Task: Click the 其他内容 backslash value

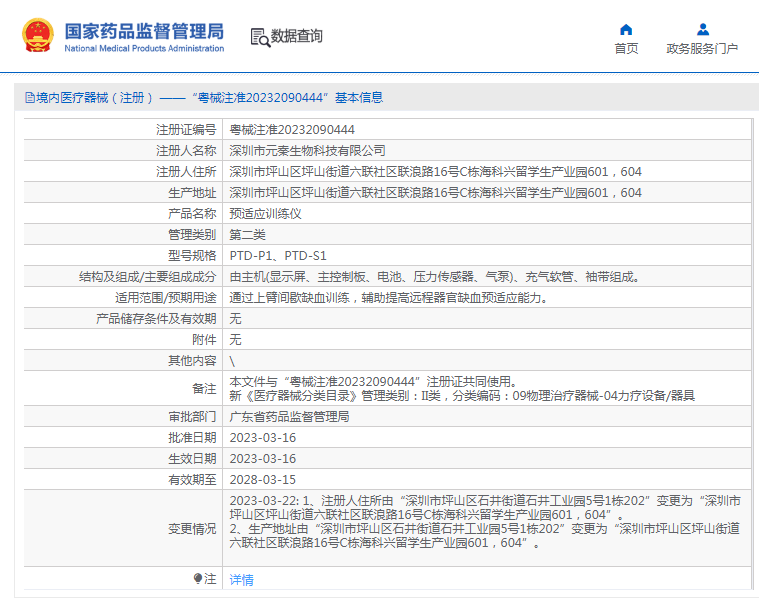Action: (x=232, y=361)
